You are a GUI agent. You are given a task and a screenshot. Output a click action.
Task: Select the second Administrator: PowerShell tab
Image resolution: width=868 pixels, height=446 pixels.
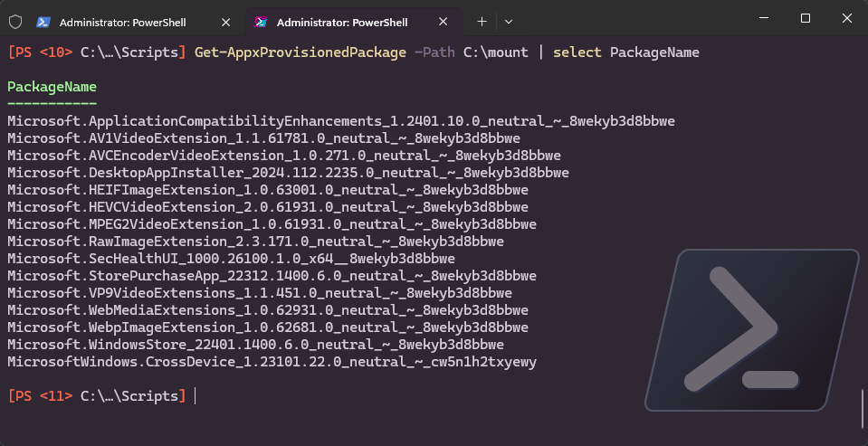[x=352, y=22]
